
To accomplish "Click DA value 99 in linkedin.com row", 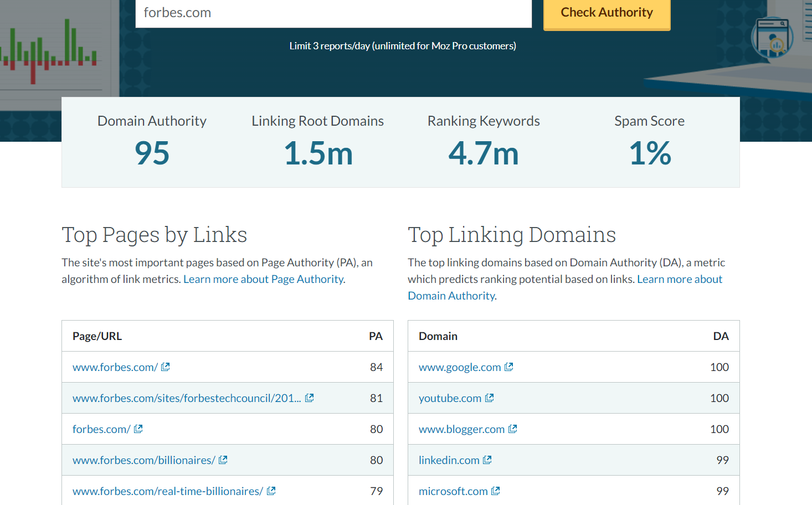I will (x=722, y=460).
